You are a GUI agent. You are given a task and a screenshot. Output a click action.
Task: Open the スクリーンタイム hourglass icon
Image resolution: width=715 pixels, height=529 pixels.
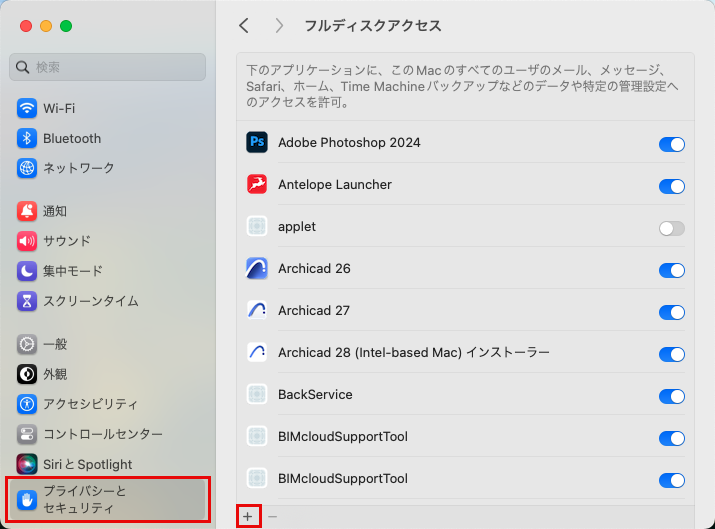coord(27,301)
